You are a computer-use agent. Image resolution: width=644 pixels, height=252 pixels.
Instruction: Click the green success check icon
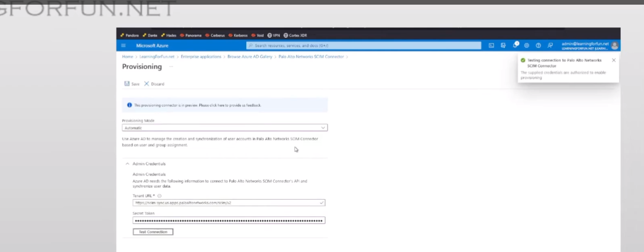click(523, 60)
